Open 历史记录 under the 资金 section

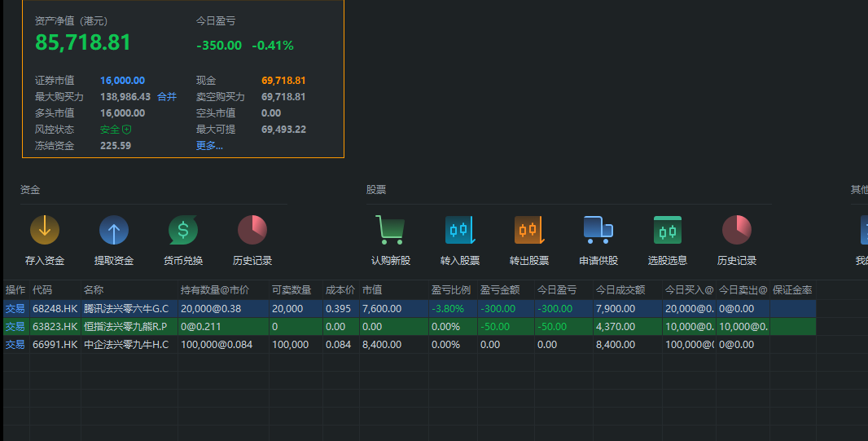252,229
